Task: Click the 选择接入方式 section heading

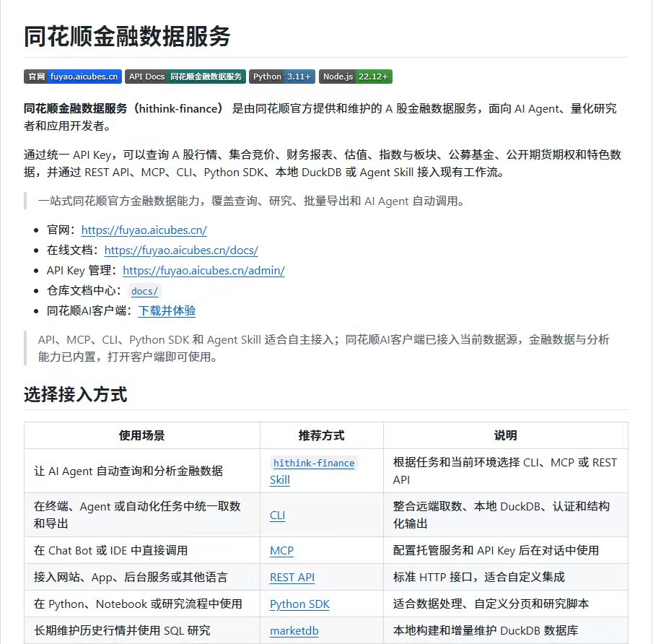Action: click(75, 394)
